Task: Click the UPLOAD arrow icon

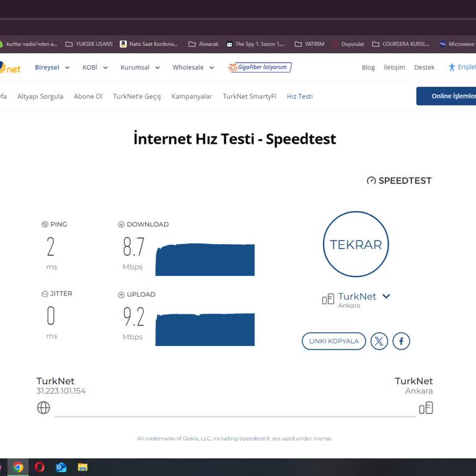Action: (121, 294)
